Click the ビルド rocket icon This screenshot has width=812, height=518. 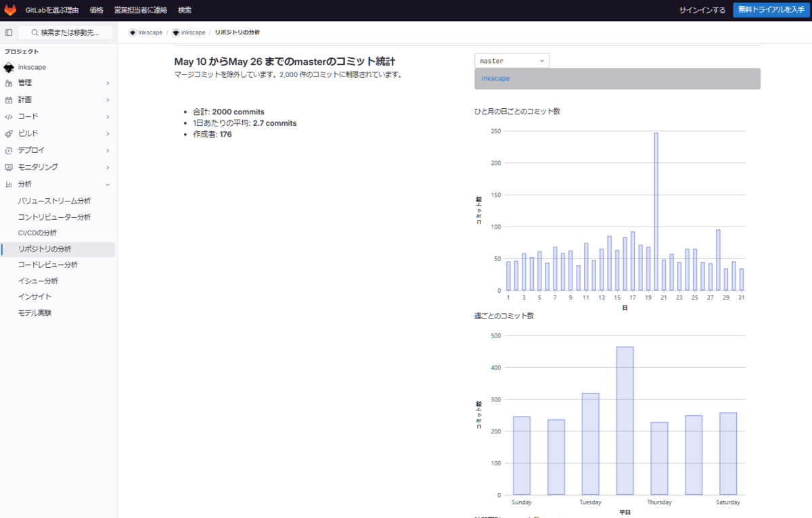pyautogui.click(x=9, y=134)
